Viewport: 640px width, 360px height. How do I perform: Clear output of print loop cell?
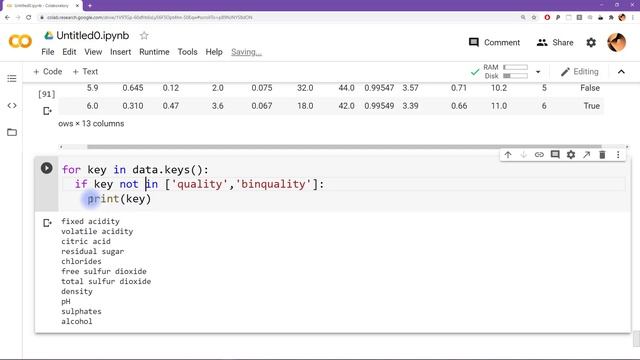pyautogui.click(x=47, y=223)
